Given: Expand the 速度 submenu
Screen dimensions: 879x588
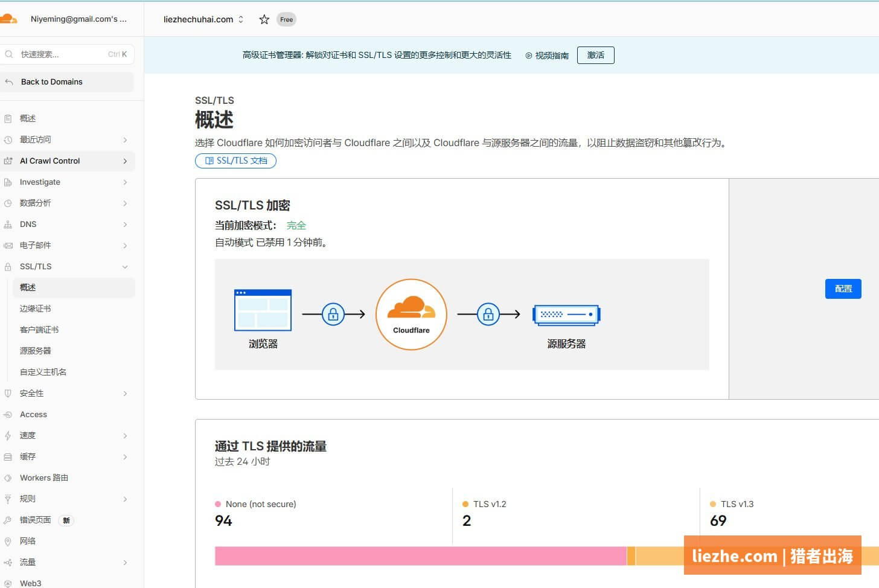Looking at the screenshot, I should click(x=125, y=435).
